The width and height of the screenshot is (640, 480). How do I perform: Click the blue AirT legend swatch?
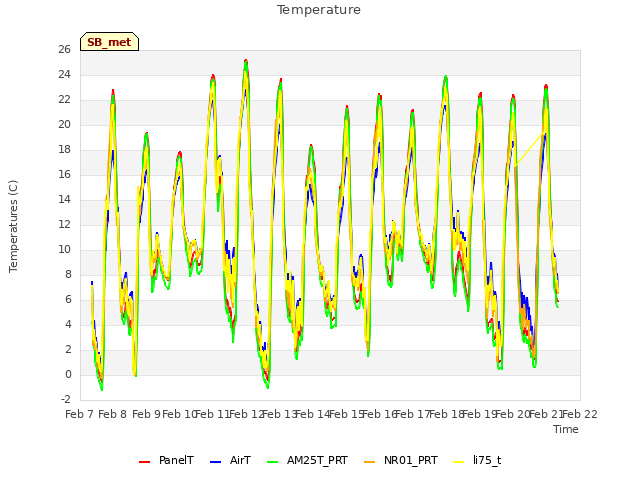coord(216,462)
